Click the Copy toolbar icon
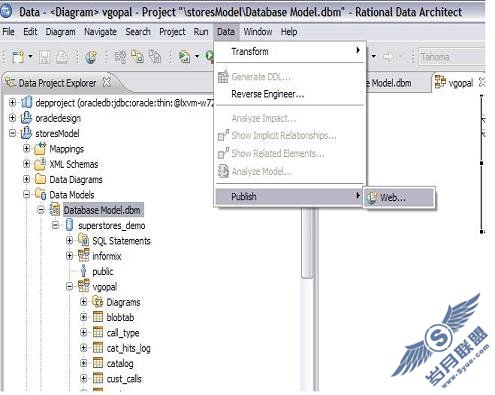This screenshot has width=495, height=395. tap(137, 57)
